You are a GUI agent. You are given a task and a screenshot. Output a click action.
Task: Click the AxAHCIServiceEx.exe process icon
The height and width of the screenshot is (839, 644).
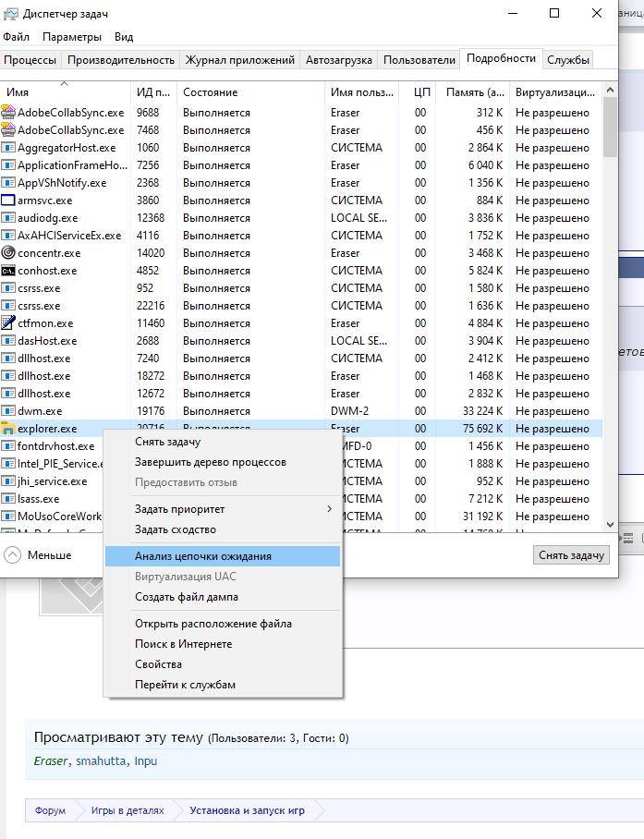(8, 236)
